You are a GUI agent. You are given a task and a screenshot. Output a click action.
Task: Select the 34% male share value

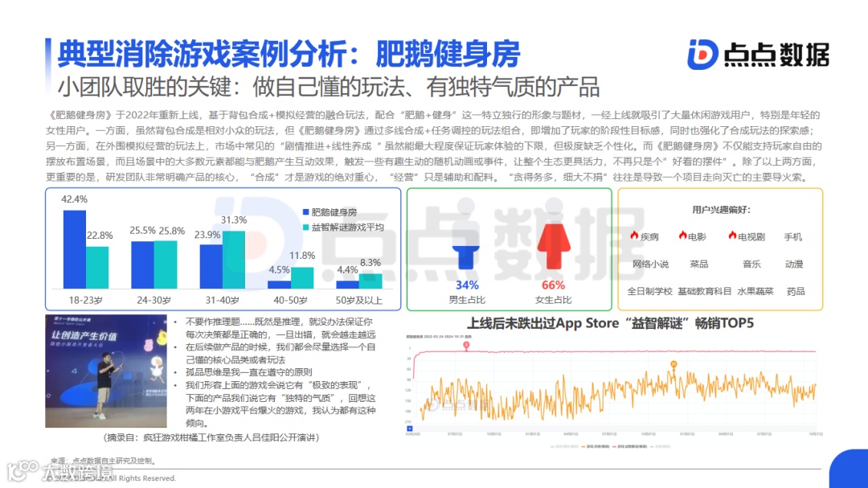coord(467,285)
